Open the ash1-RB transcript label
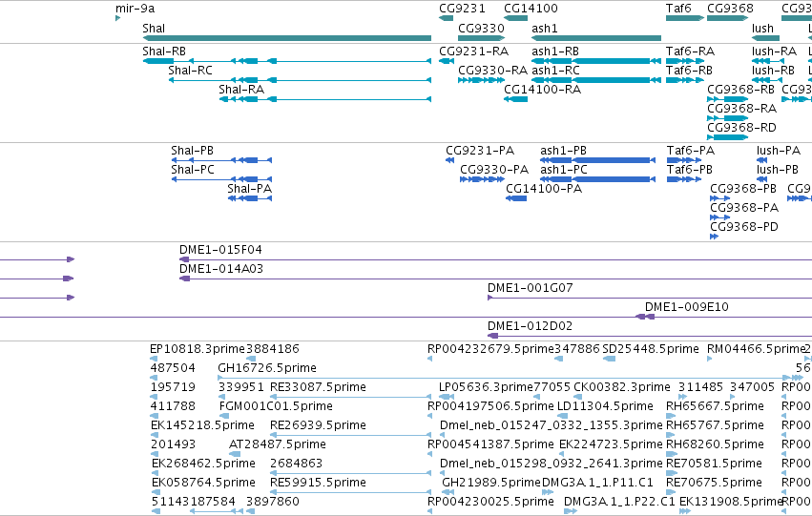 coord(555,52)
